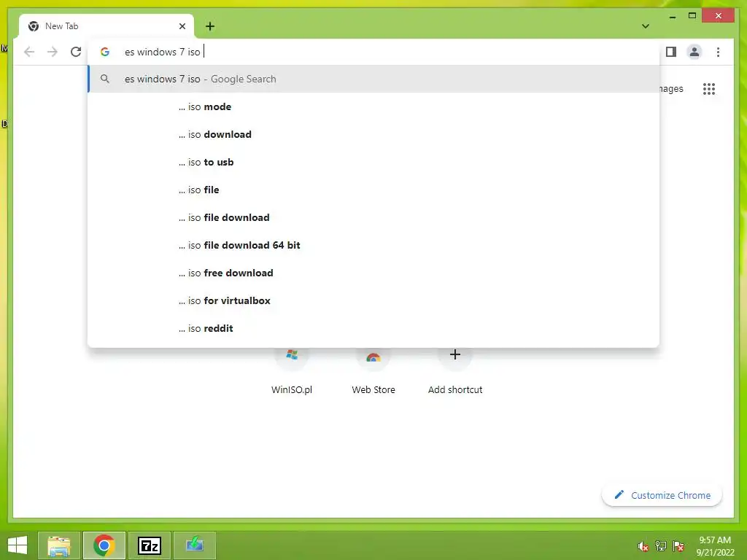Click the Customize Chrome button

pyautogui.click(x=662, y=495)
